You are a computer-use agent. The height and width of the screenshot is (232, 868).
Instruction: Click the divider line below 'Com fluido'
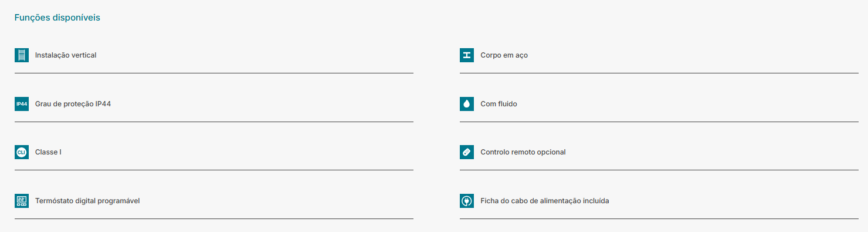coord(659,122)
